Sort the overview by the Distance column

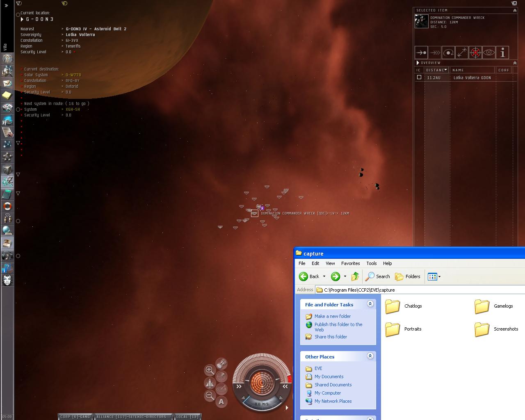[x=436, y=70]
